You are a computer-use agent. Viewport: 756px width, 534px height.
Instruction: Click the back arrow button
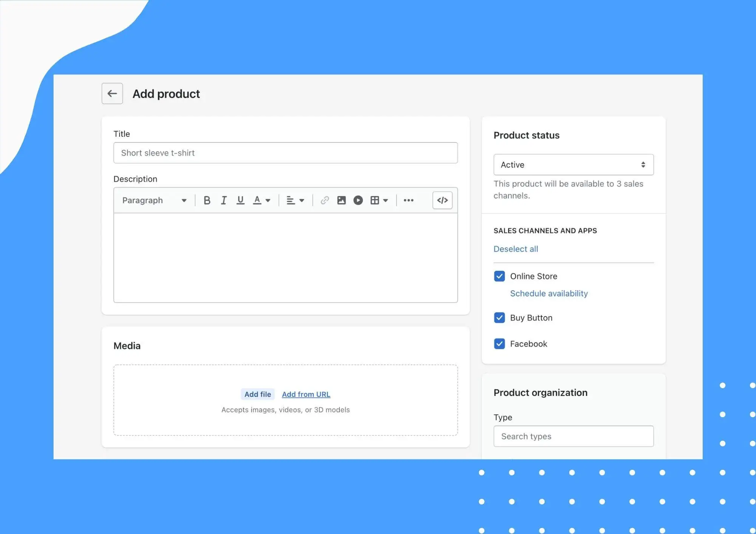(x=112, y=93)
